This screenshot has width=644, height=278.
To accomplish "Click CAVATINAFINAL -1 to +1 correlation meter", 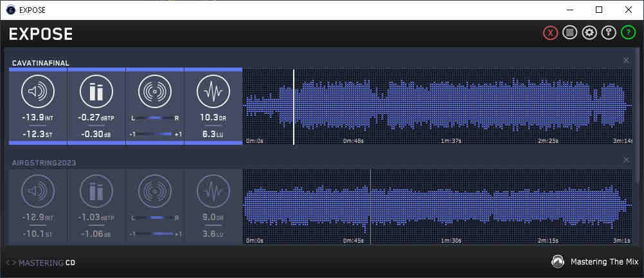I will point(156,134).
